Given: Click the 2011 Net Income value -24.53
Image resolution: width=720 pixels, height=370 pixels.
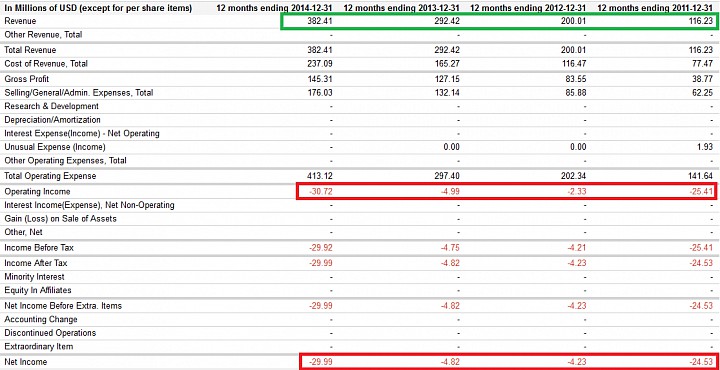Looking at the screenshot, I should pos(701,362).
